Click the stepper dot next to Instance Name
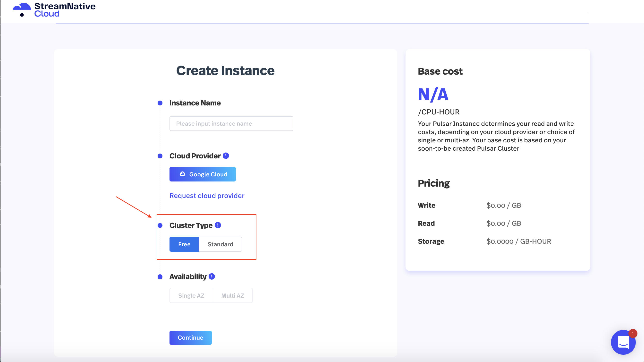Image resolution: width=644 pixels, height=362 pixels. 160,103
